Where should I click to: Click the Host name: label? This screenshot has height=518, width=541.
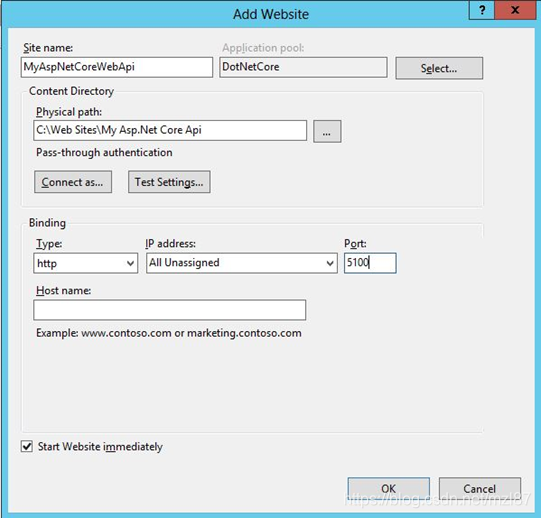pyautogui.click(x=63, y=291)
